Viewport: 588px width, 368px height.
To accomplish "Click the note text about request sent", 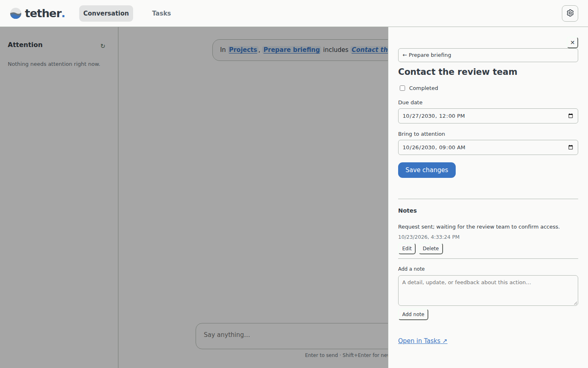I will click(479, 227).
